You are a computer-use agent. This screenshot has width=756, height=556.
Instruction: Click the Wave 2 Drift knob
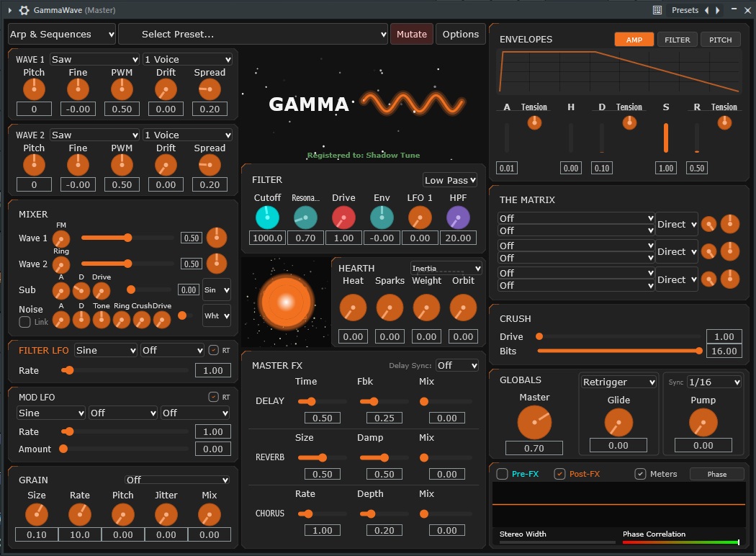pos(166,165)
